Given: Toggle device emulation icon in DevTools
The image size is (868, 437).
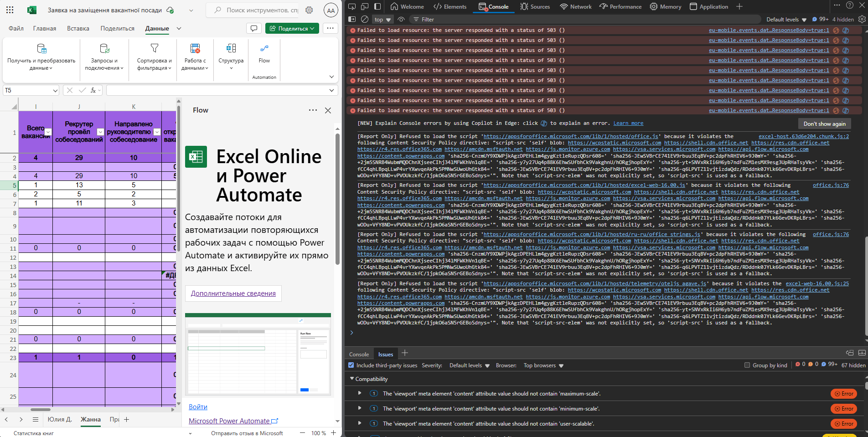Looking at the screenshot, I should [365, 6].
